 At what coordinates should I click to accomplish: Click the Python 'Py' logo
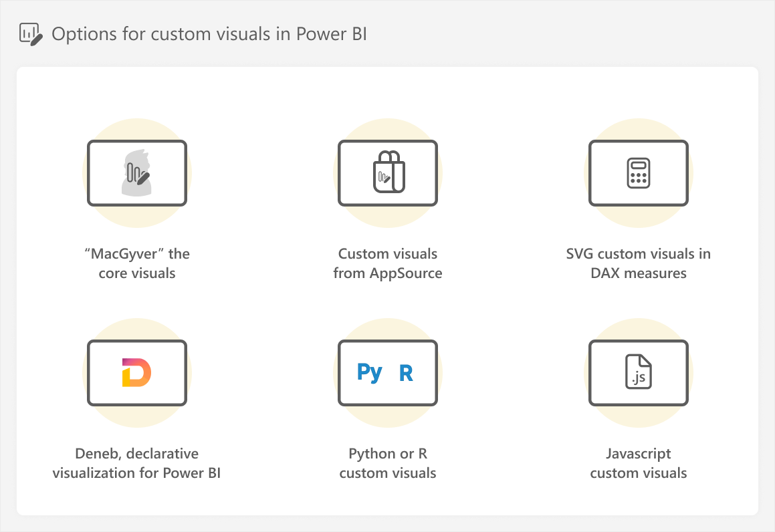coord(370,373)
